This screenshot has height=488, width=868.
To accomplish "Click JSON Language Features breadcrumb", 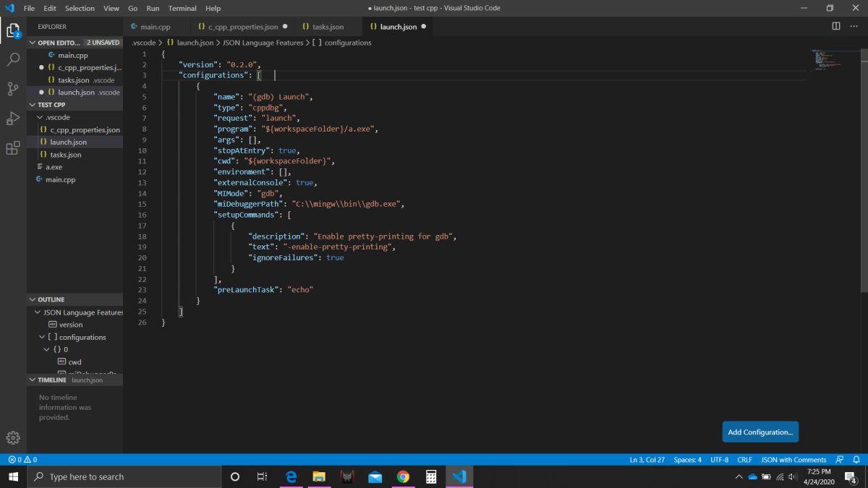I will (263, 43).
